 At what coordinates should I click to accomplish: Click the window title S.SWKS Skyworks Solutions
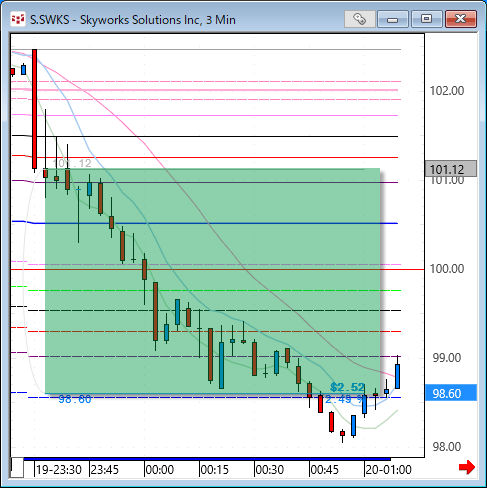[133, 20]
